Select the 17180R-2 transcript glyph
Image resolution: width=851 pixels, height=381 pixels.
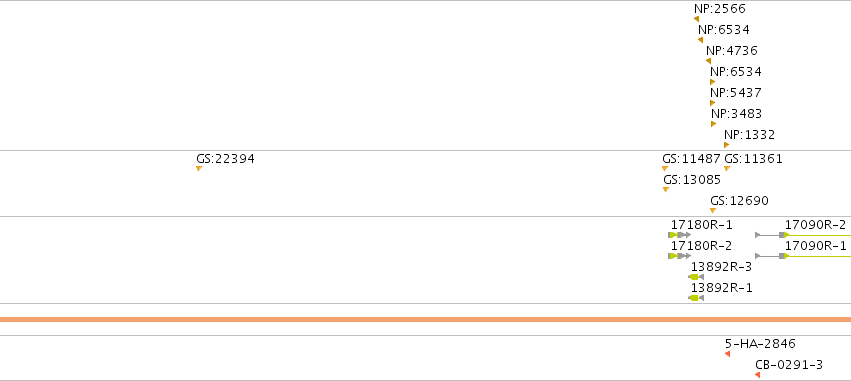[679, 256]
